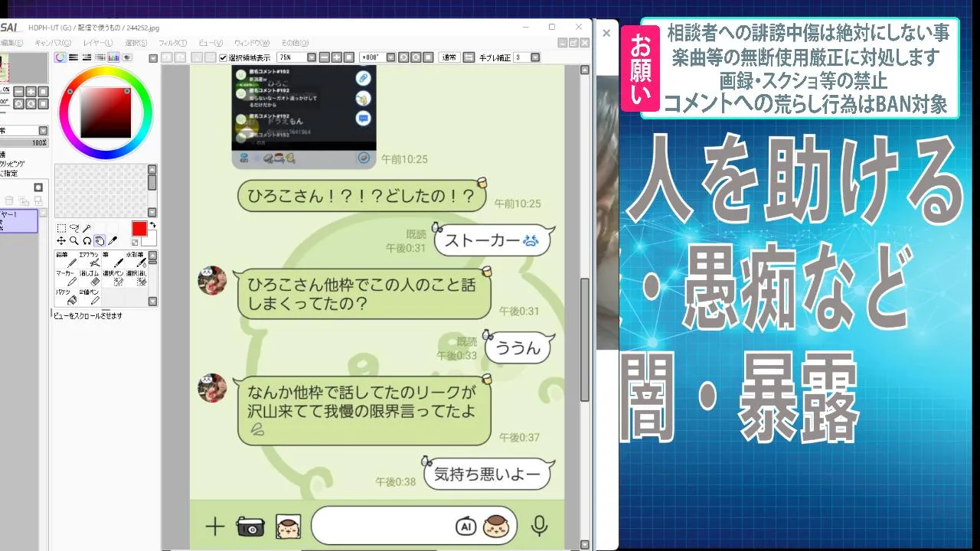
Task: Expand the quick bar dropdown arrow
Action: click(x=153, y=57)
